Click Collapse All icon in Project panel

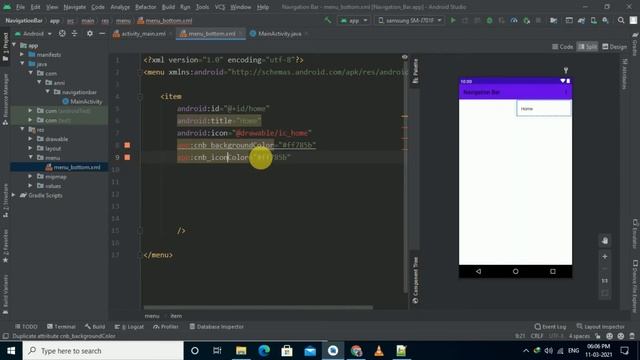click(74, 33)
